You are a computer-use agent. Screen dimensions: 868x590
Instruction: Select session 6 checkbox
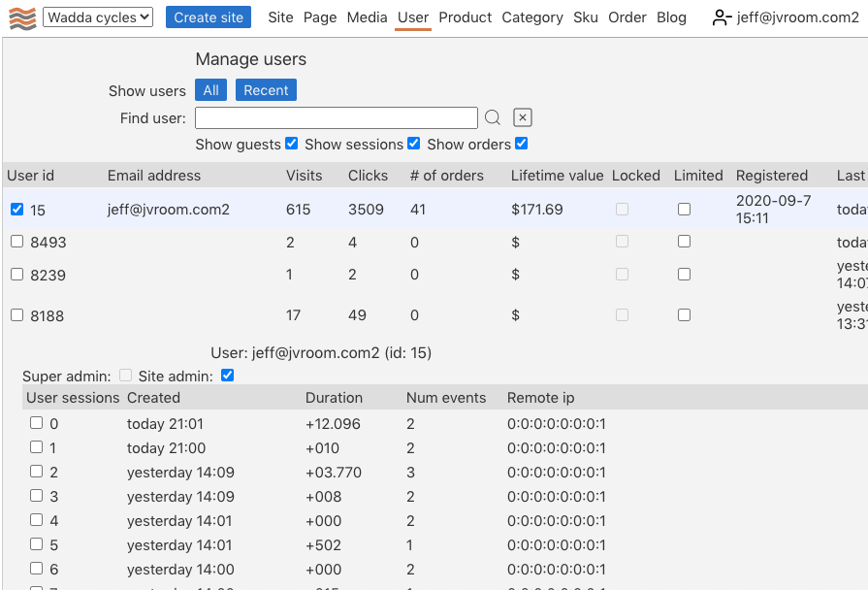pos(37,568)
